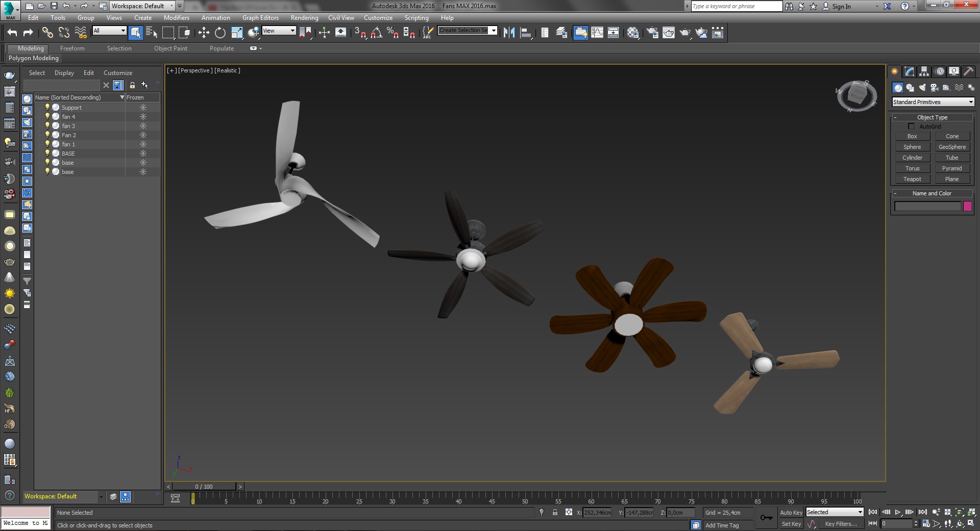
Task: Click the Select and Link icon
Action: click(47, 33)
